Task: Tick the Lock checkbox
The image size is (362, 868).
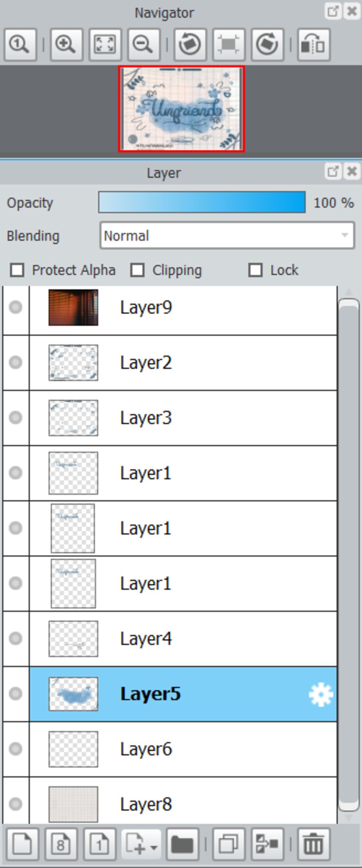Action: coord(256,270)
